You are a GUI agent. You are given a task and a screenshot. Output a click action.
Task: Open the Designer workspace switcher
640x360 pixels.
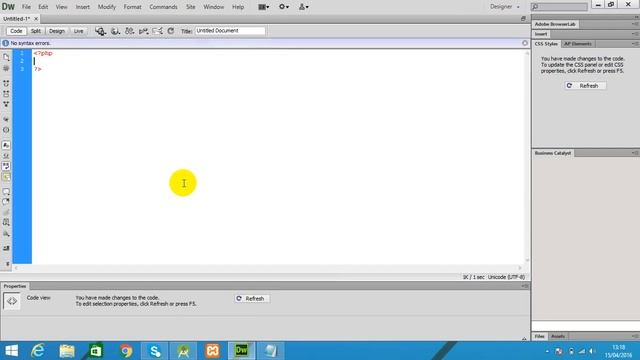(x=505, y=7)
